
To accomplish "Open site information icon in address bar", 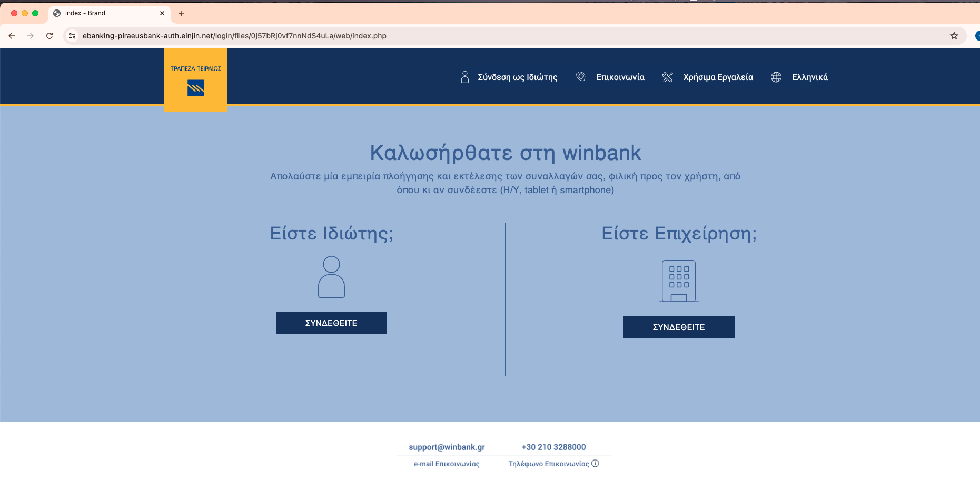I will [72, 36].
